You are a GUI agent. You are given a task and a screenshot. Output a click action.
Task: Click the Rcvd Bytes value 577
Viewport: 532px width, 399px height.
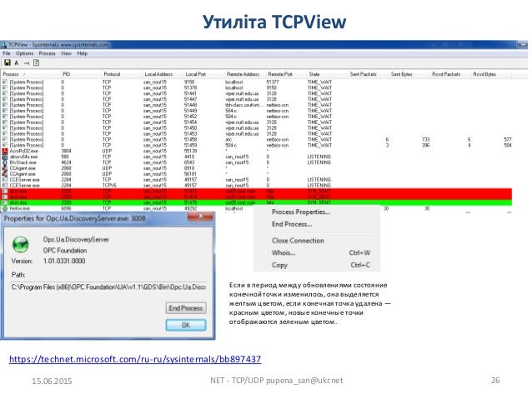coord(508,139)
